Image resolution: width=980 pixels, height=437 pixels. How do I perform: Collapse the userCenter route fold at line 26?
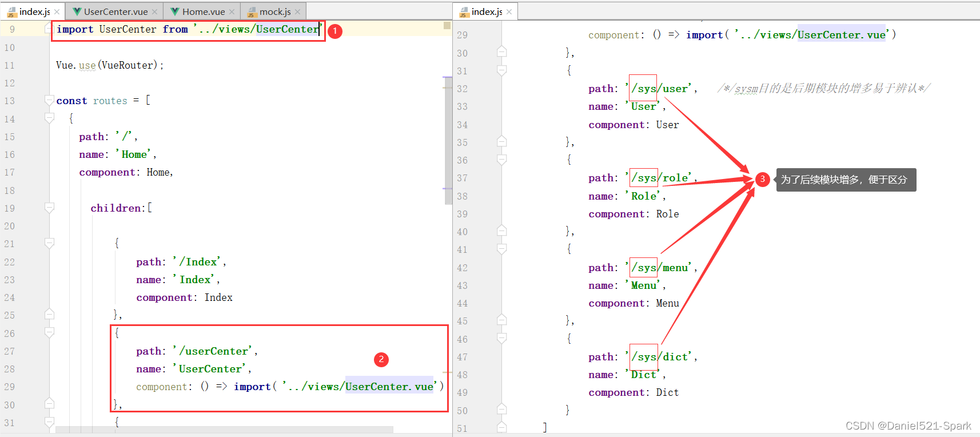coord(49,333)
